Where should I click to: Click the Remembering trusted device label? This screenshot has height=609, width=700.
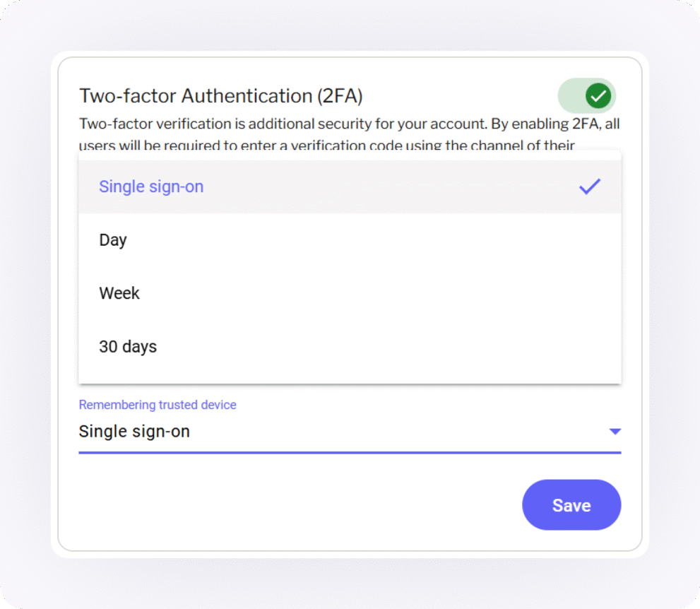pyautogui.click(x=157, y=404)
